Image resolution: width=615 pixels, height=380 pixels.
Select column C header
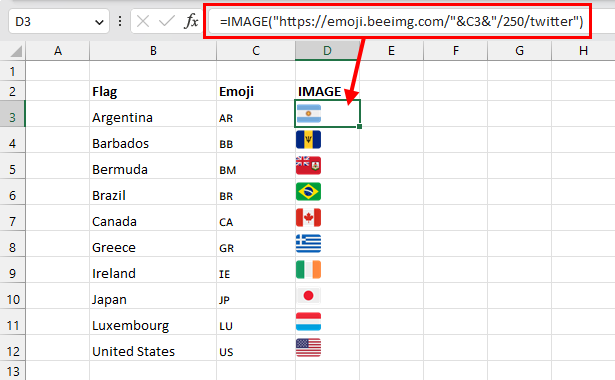pyautogui.click(x=256, y=51)
